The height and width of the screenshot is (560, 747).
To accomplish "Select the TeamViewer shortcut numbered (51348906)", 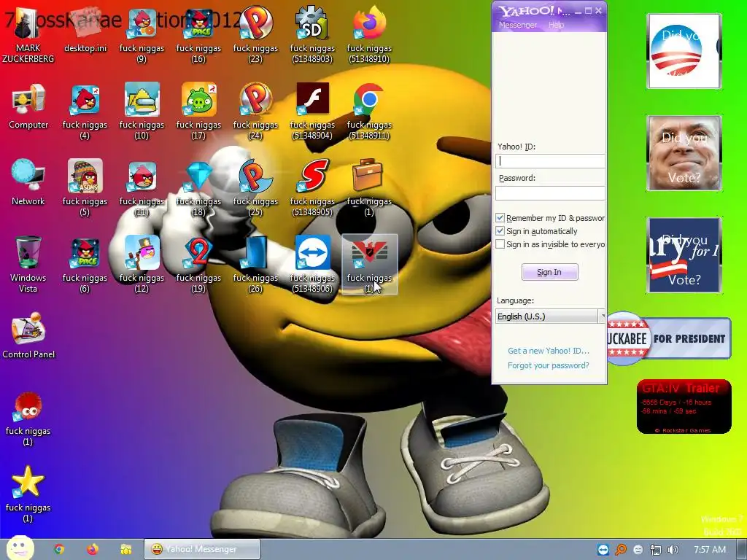I will coord(312,264).
